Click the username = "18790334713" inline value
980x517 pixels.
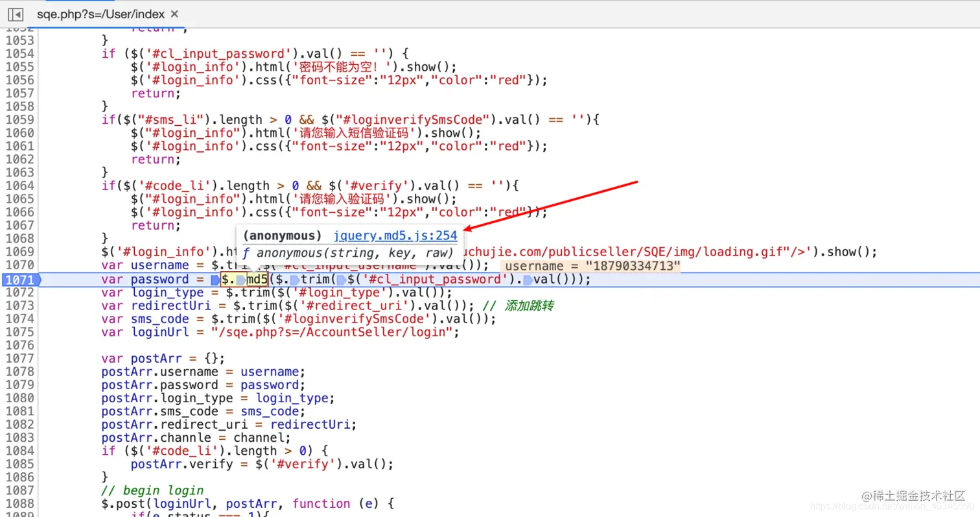tap(592, 266)
